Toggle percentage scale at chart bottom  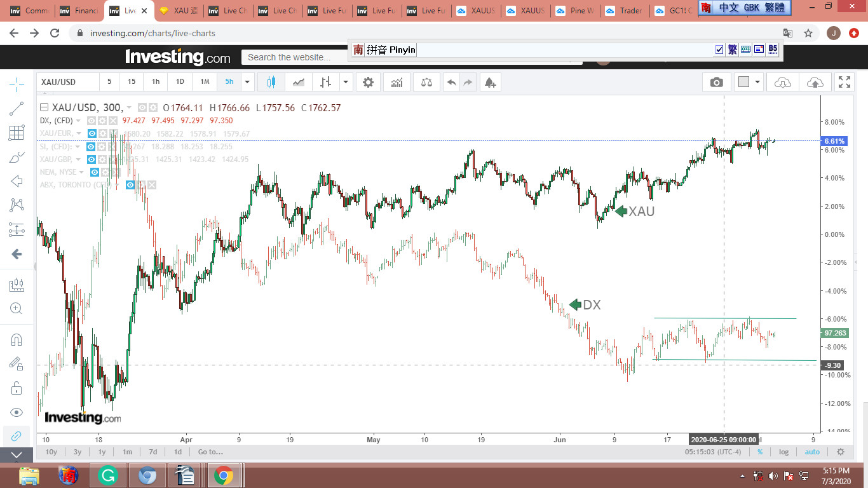tap(759, 452)
